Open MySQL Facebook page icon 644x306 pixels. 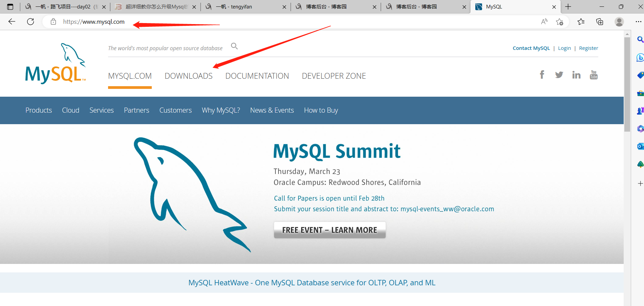[x=542, y=75]
